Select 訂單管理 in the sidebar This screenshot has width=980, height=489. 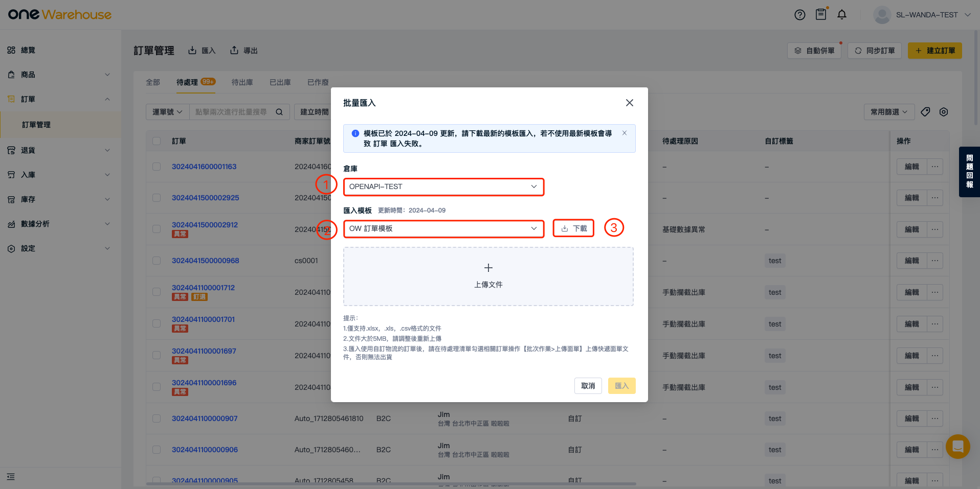point(60,125)
